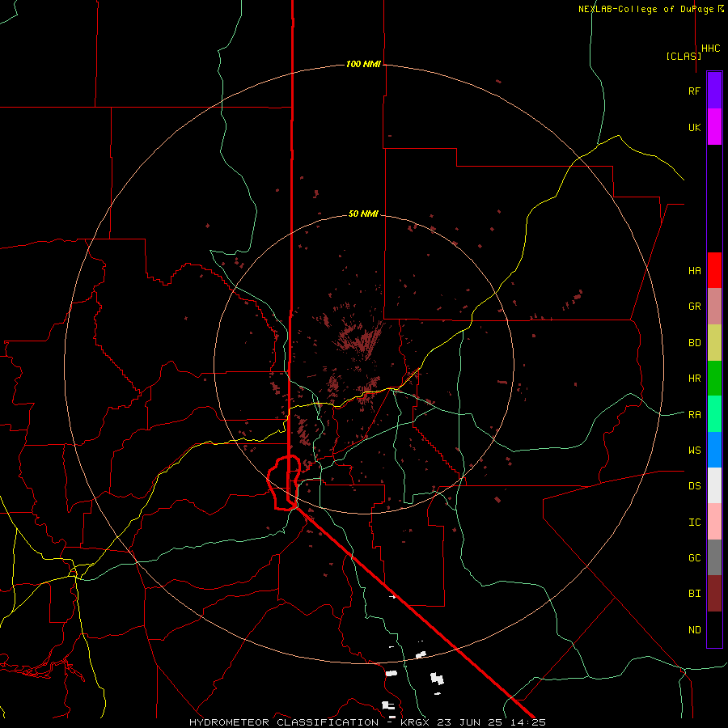Click the RA legend label
Image resolution: width=728 pixels, height=728 pixels.
[x=694, y=415]
